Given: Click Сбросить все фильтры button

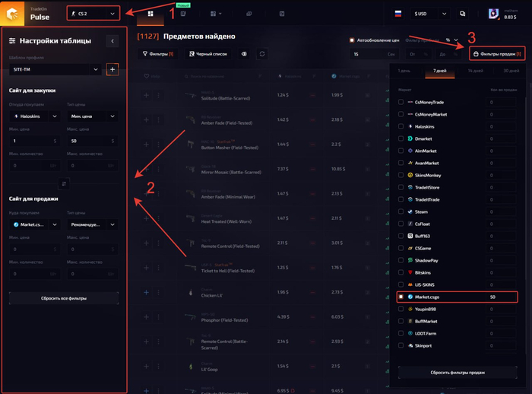Looking at the screenshot, I should 64,298.
